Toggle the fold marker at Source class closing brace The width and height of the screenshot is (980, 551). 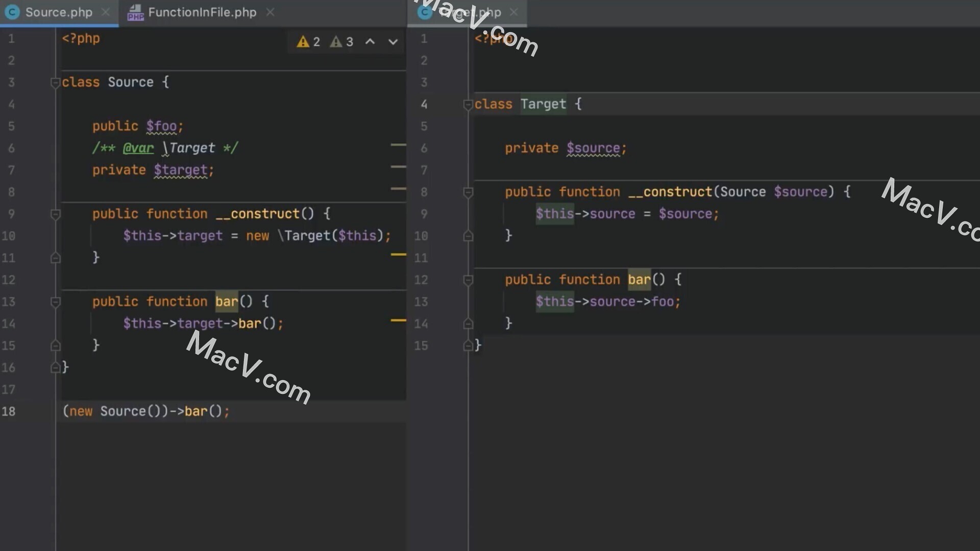point(56,367)
